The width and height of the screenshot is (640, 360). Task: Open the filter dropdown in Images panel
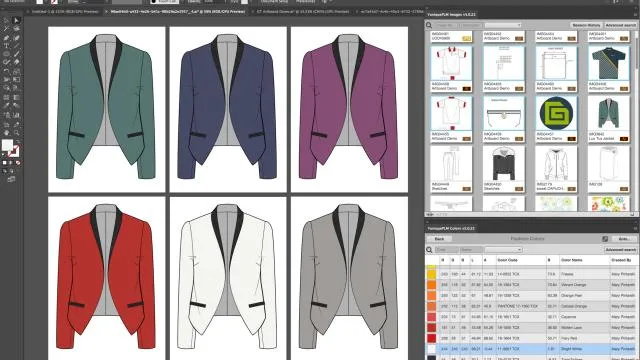click(x=503, y=25)
